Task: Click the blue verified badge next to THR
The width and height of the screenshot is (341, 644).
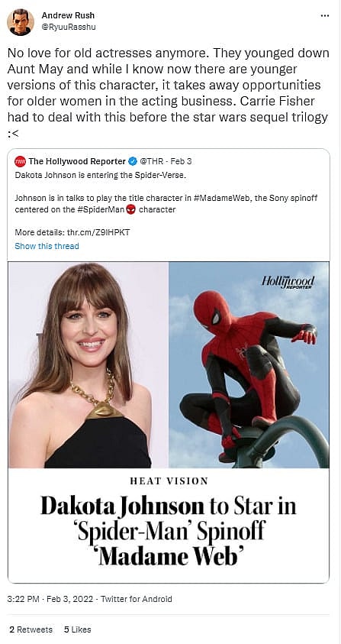Action: pyautogui.click(x=133, y=161)
